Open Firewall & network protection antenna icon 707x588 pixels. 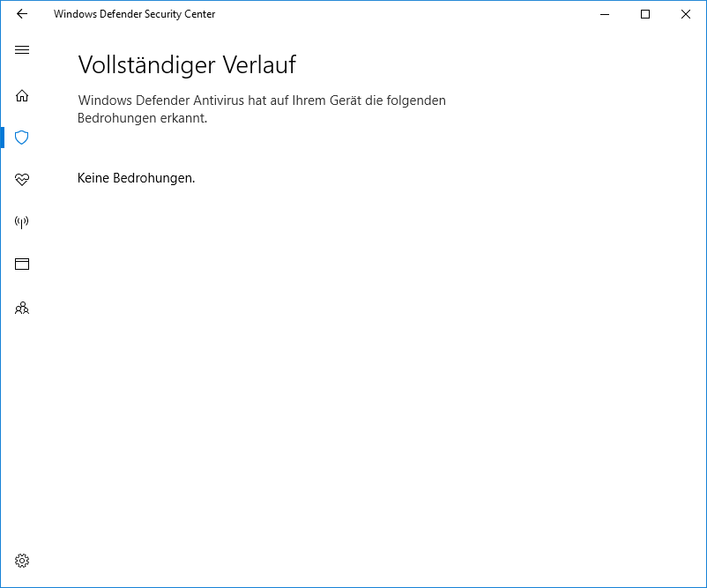coord(22,221)
